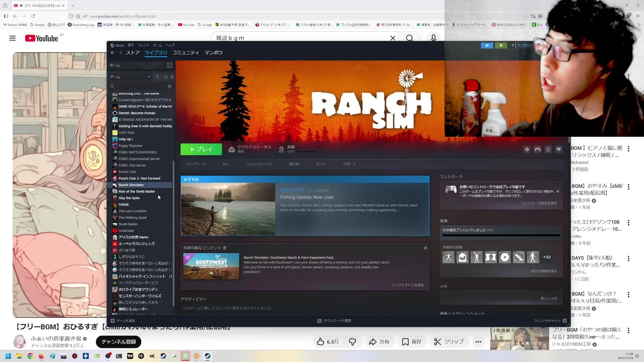Click チャンネル登録 subscribe button on YouTube

point(119,342)
